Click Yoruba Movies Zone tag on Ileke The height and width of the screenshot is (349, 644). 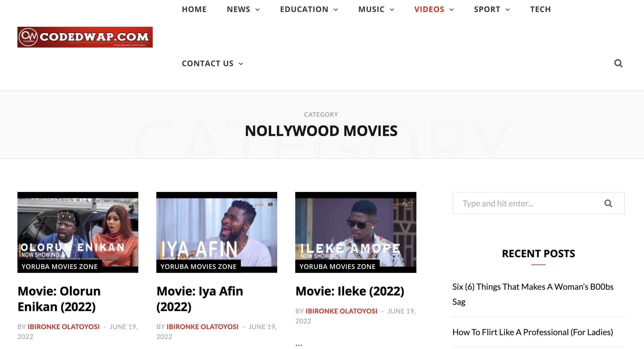337,267
